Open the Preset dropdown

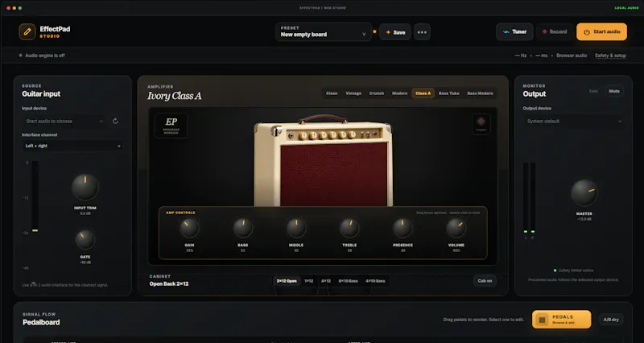(324, 31)
